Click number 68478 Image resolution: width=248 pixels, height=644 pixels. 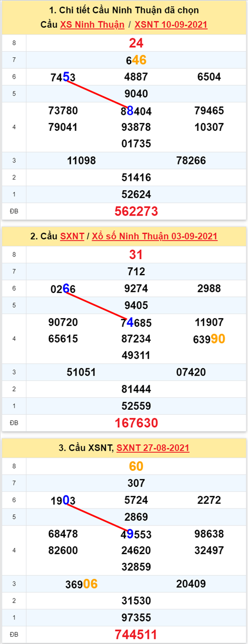click(63, 534)
